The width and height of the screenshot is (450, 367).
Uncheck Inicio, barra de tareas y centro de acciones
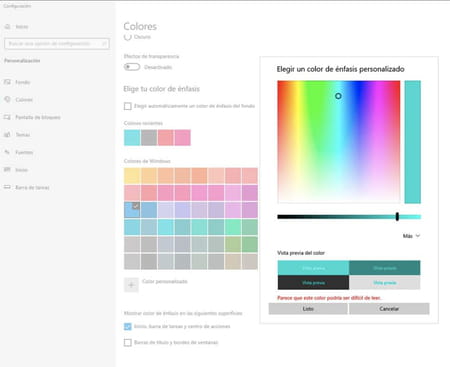coord(128,327)
